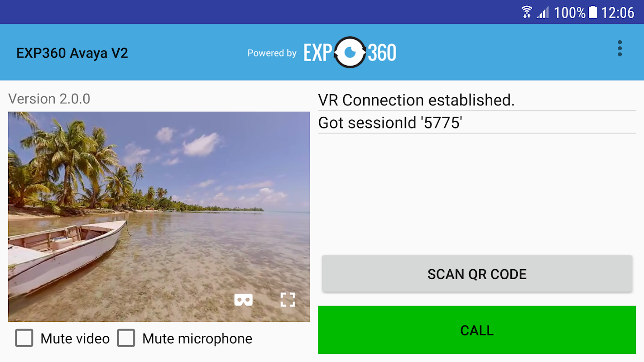Screen dimensions: 644x362
Task: Tap the cellular signal icon
Action: click(543, 12)
